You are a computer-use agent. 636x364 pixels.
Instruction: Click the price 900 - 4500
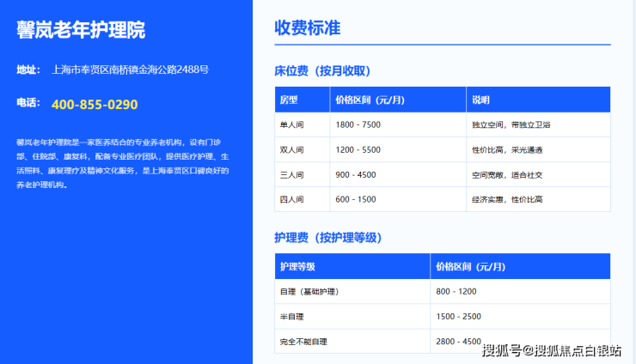(356, 175)
